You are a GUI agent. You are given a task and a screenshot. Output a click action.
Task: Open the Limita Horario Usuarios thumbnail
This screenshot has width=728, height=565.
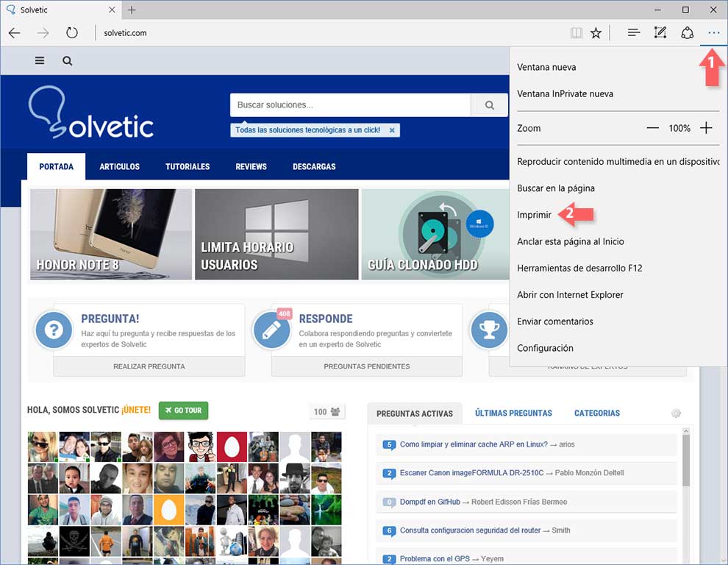pyautogui.click(x=276, y=234)
